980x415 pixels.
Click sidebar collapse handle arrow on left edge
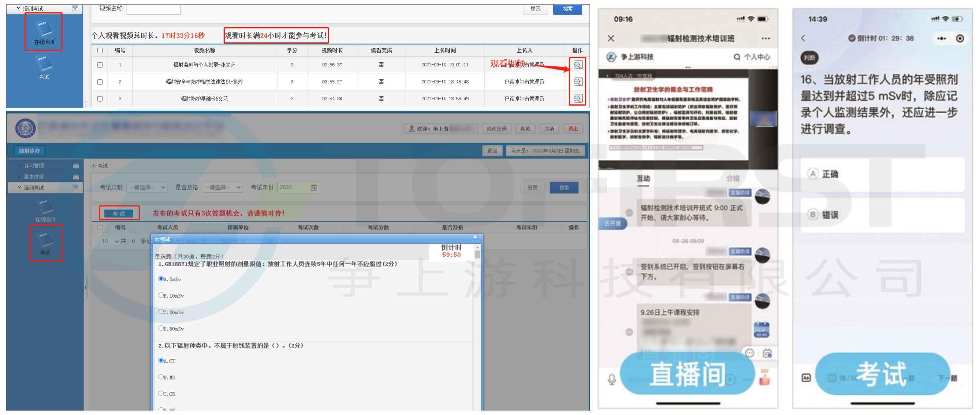86,288
